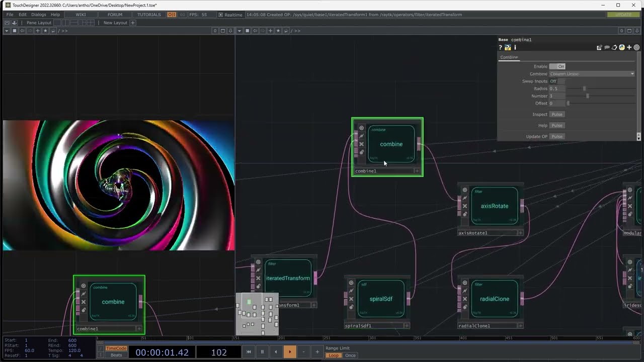Select Once range limit mode
Image resolution: width=644 pixels, height=362 pixels.
click(x=350, y=355)
